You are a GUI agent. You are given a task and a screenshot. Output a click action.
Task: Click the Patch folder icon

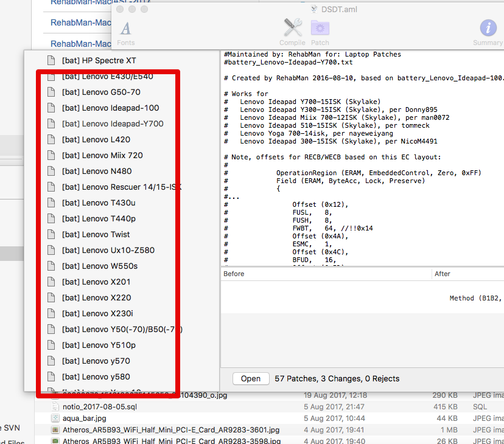click(320, 27)
